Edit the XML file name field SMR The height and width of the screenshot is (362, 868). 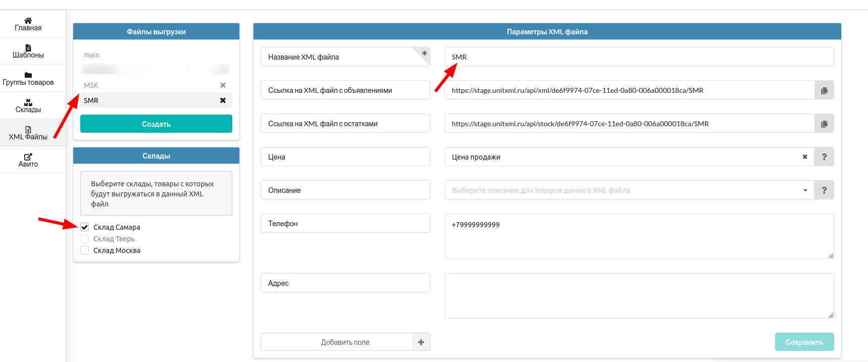tap(639, 57)
